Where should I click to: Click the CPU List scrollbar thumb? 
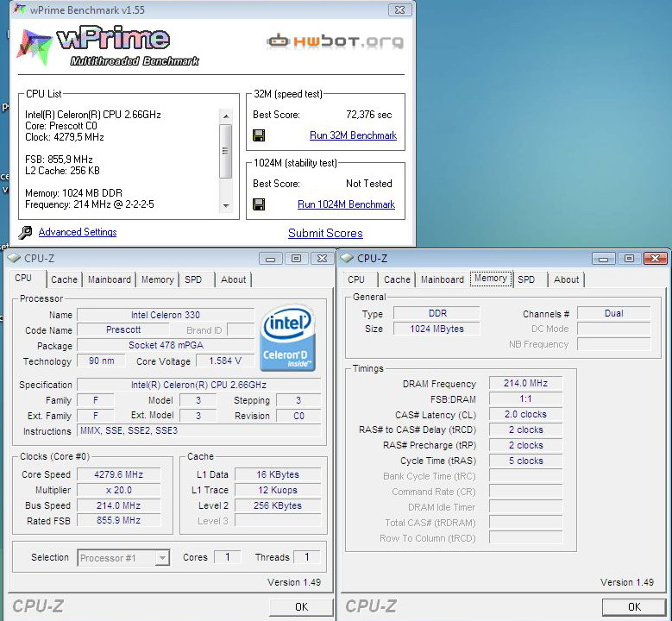pos(226,151)
